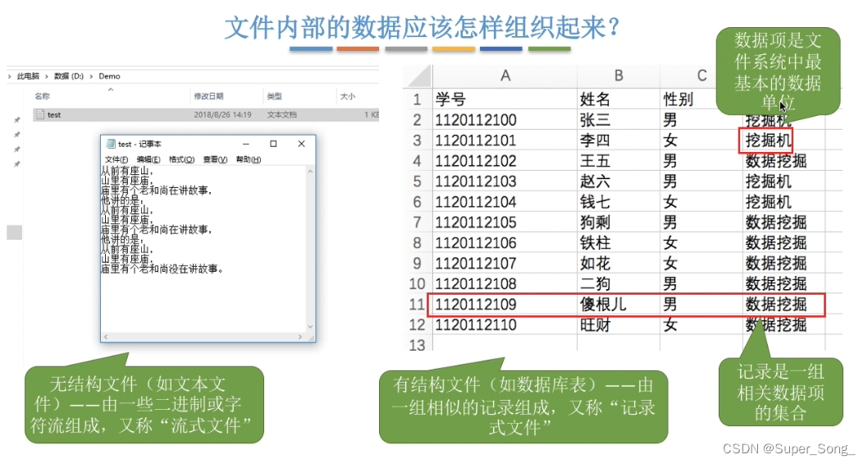Click the 文本文档 type of test file
Viewport: 868px width, 464px height.
point(281,115)
